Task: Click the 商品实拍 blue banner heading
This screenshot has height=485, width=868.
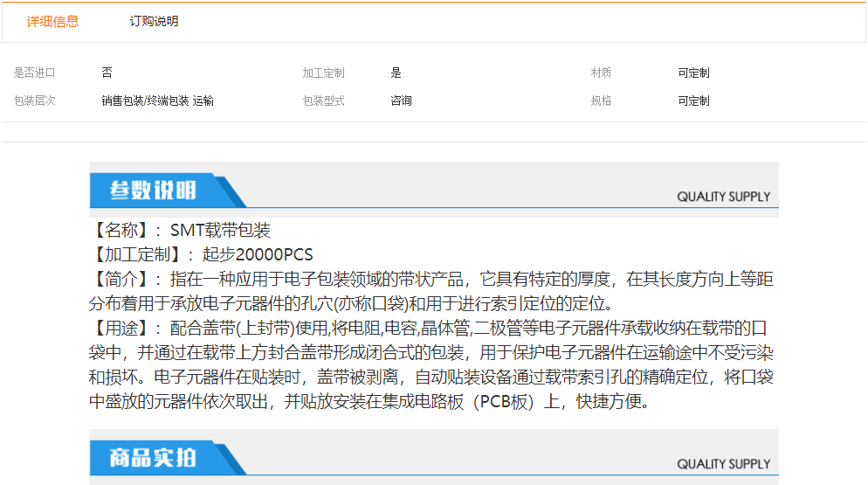Action: 154,458
